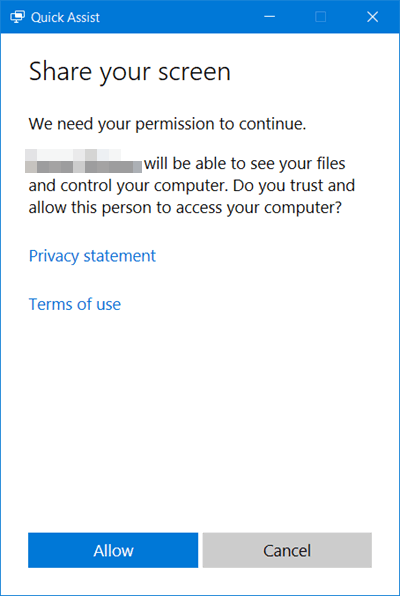Click the word 'Assist' in the title bar
400x596 pixels.
point(82,17)
